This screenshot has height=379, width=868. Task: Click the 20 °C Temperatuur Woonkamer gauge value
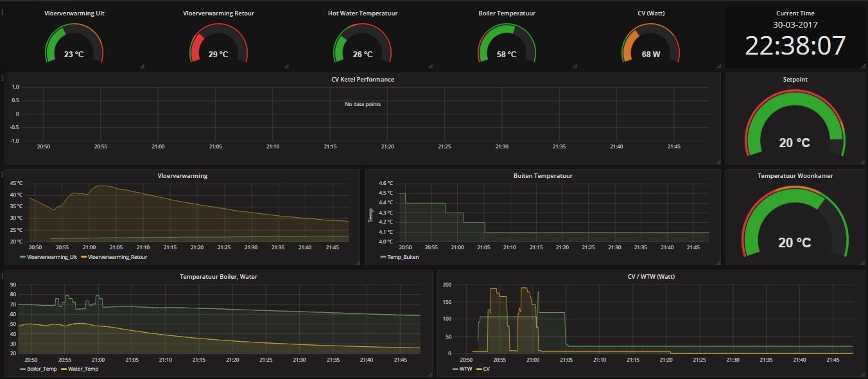795,243
